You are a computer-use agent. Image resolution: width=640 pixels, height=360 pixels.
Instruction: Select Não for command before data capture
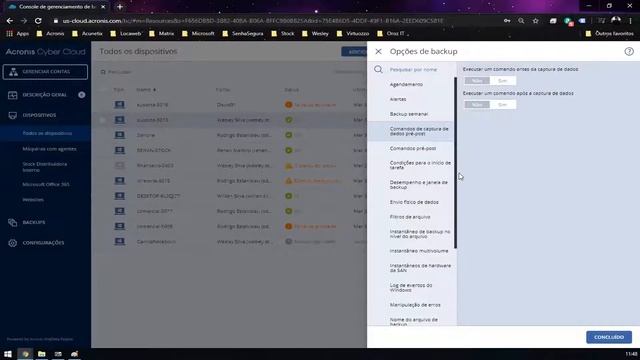pos(477,81)
